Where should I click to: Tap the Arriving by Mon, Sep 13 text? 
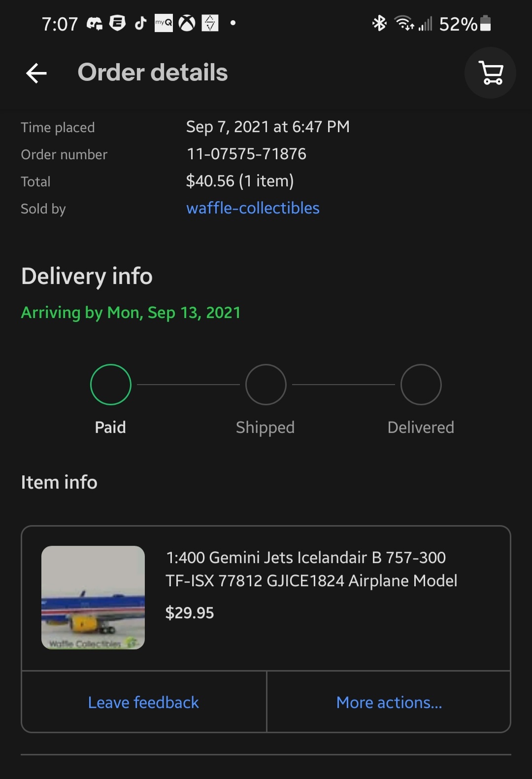pyautogui.click(x=131, y=313)
